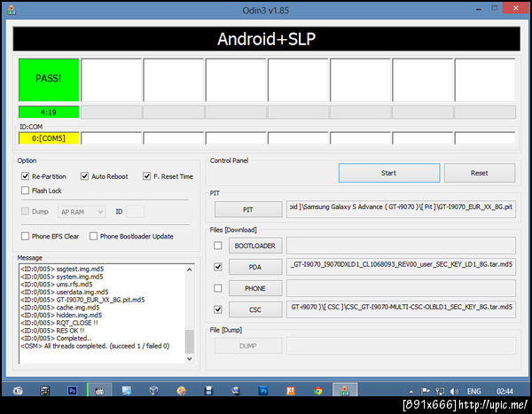
Task: Click the floppy-disk taskbar icon
Action: pyautogui.click(x=209, y=391)
